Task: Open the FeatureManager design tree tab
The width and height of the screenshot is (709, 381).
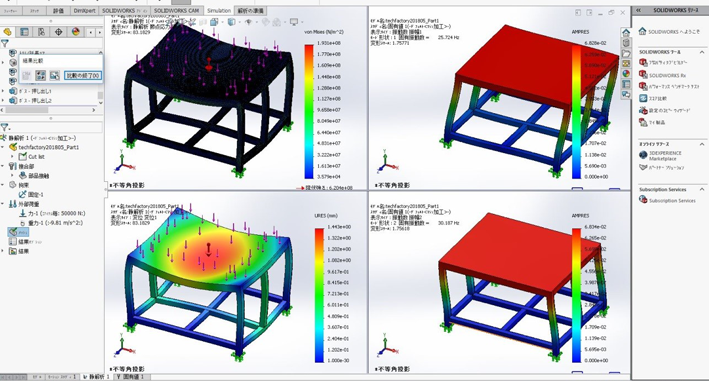Action: click(7, 32)
